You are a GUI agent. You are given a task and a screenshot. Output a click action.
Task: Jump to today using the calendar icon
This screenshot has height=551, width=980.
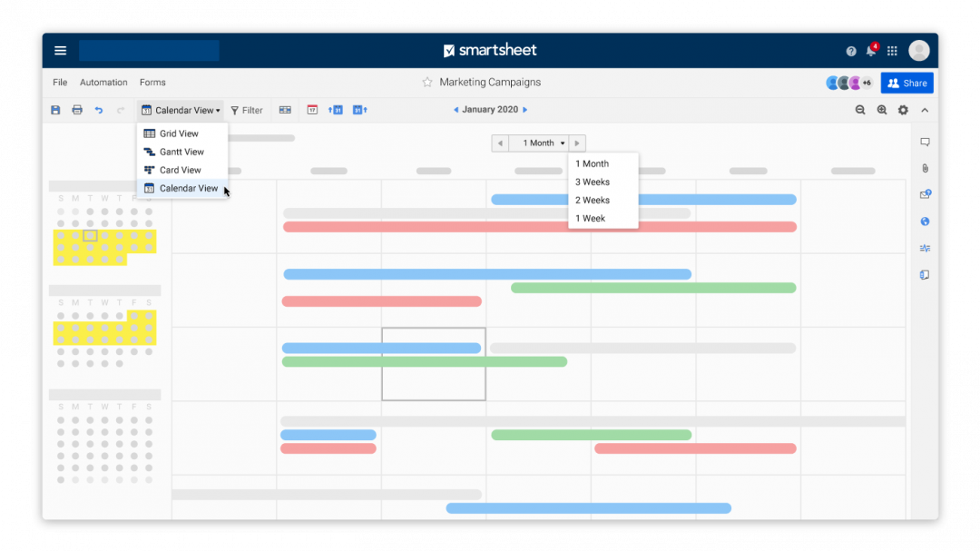(312, 109)
